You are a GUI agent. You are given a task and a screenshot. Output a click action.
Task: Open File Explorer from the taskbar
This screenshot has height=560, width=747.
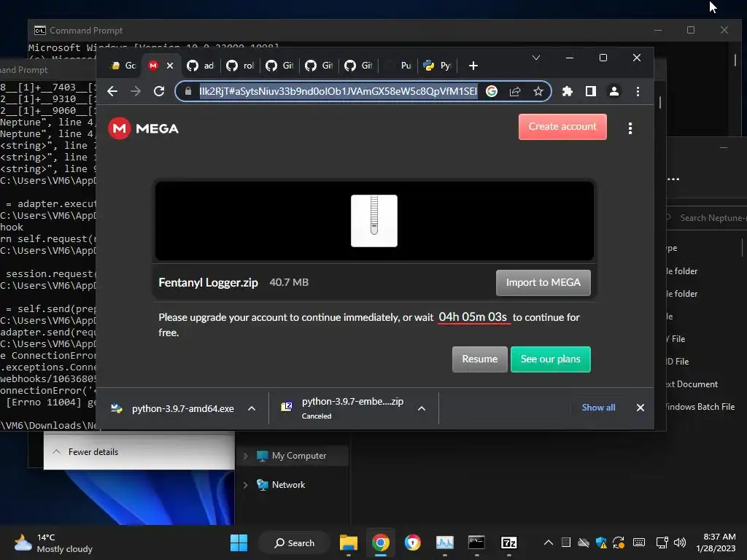click(349, 542)
